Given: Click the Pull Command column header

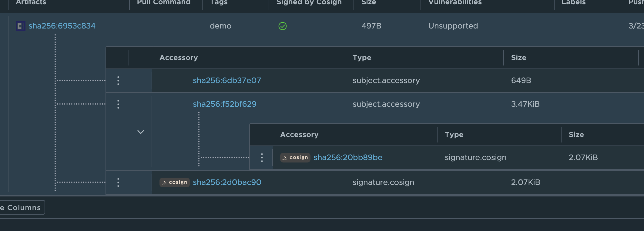Looking at the screenshot, I should pos(164,2).
